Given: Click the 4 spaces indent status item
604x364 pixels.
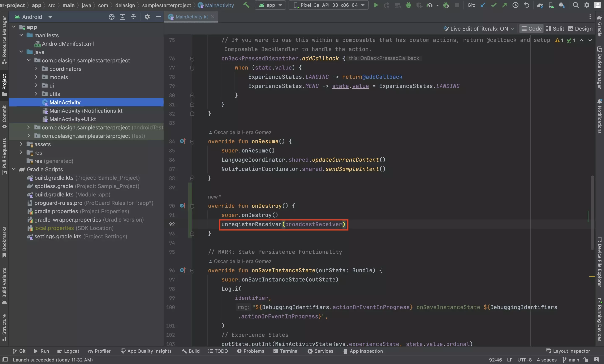Looking at the screenshot, I should [547, 360].
